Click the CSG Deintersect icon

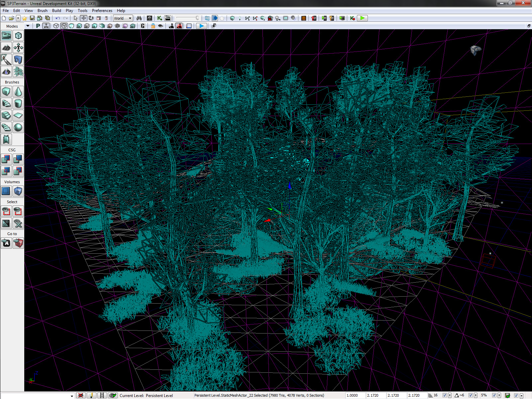tap(18, 171)
